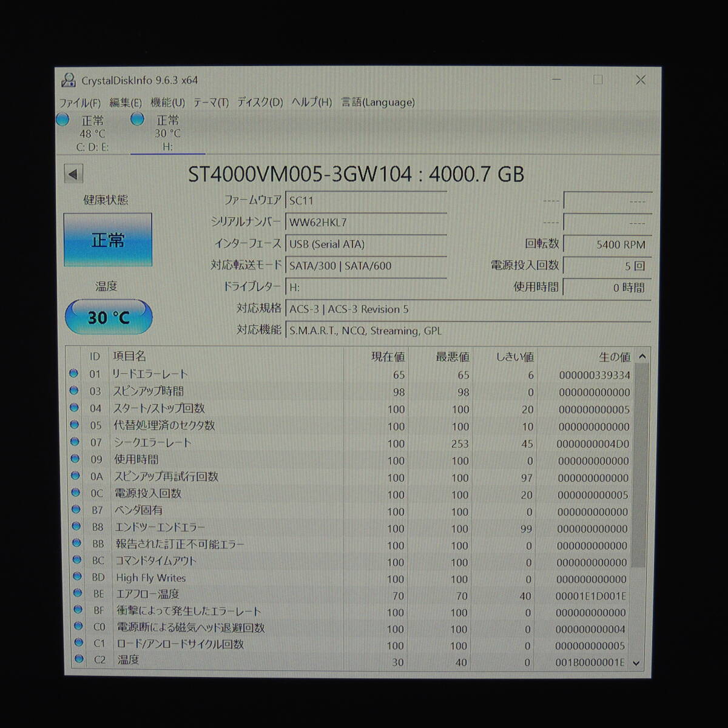Open the ヘルプ(H) menu
This screenshot has height=728, width=728.
pos(311,103)
